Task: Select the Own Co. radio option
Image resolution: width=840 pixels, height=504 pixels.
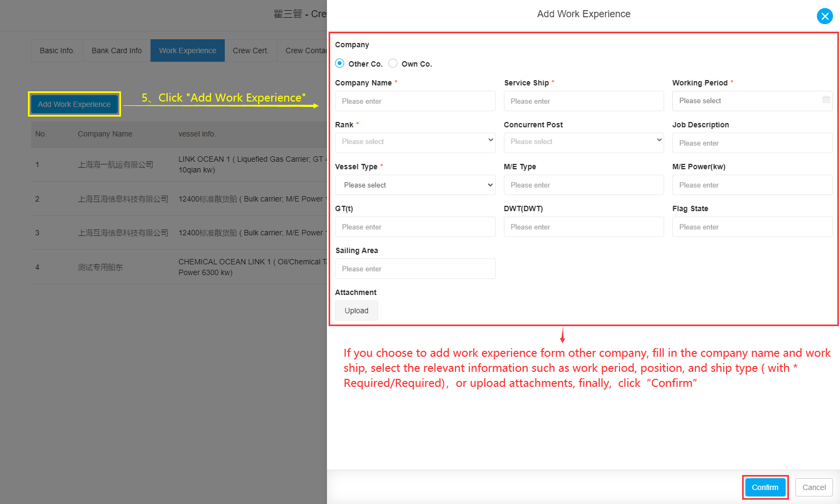Action: pos(393,63)
